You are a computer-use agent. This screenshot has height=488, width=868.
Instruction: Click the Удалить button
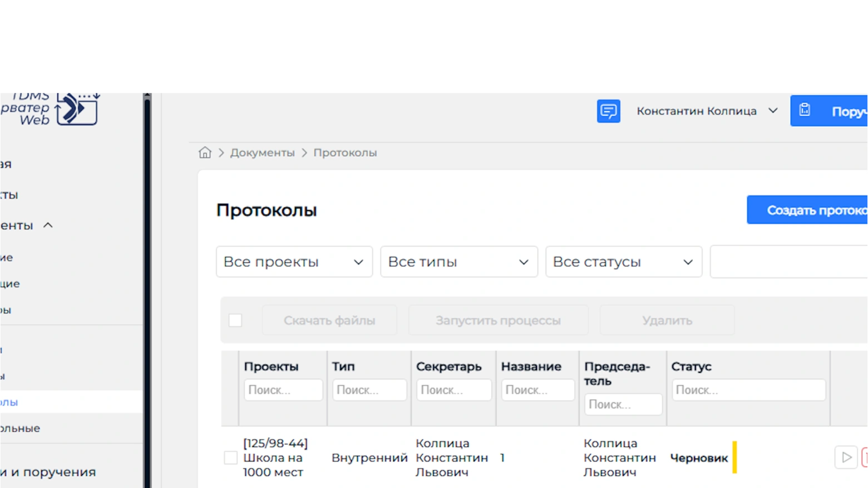(x=667, y=321)
